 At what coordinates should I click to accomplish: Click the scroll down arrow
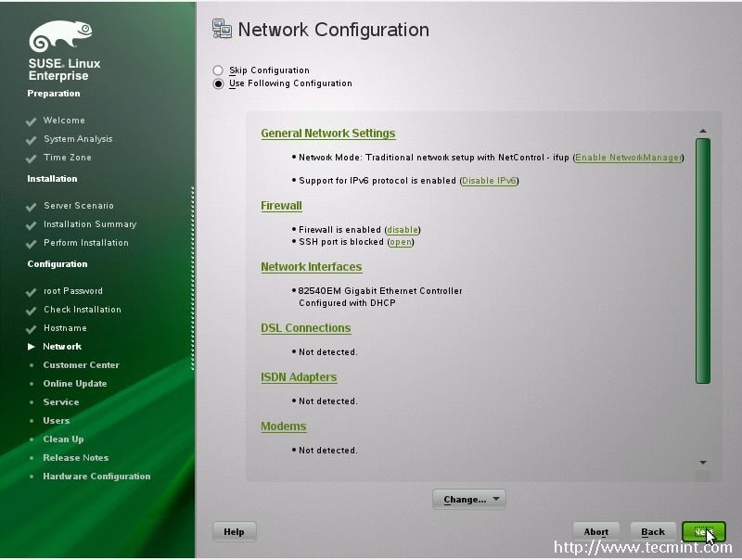point(703,462)
